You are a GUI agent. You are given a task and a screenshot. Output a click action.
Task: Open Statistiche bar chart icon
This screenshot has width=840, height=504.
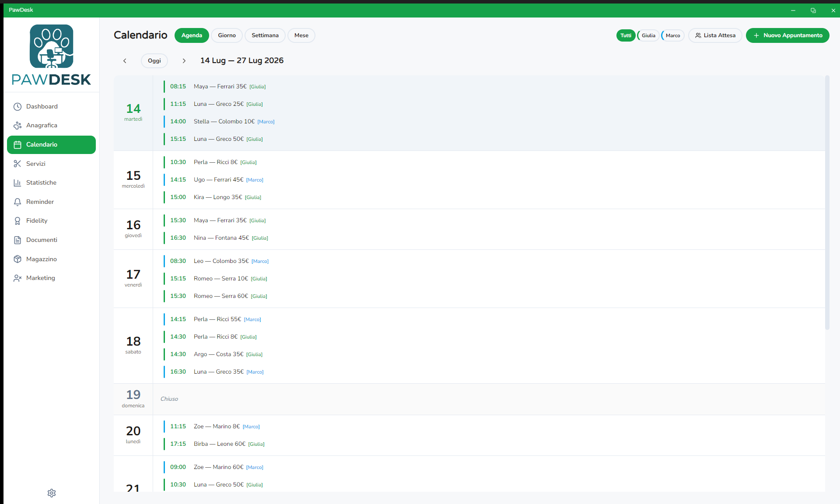click(x=17, y=183)
